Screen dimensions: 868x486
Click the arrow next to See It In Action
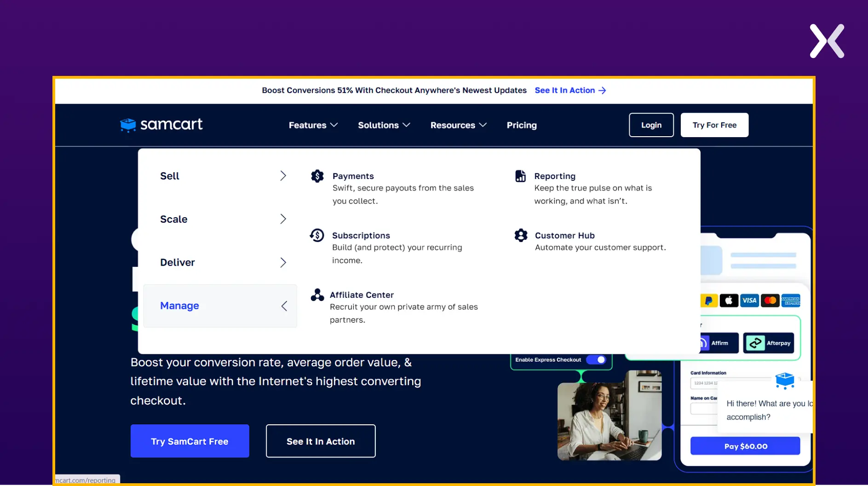602,90
